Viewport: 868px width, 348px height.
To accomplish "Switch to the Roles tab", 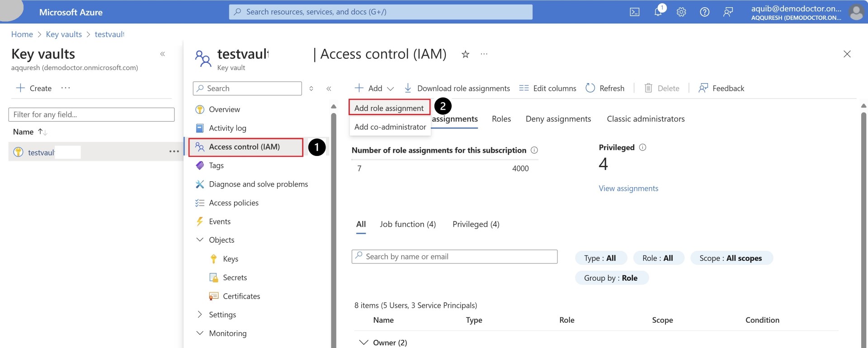I will (501, 119).
